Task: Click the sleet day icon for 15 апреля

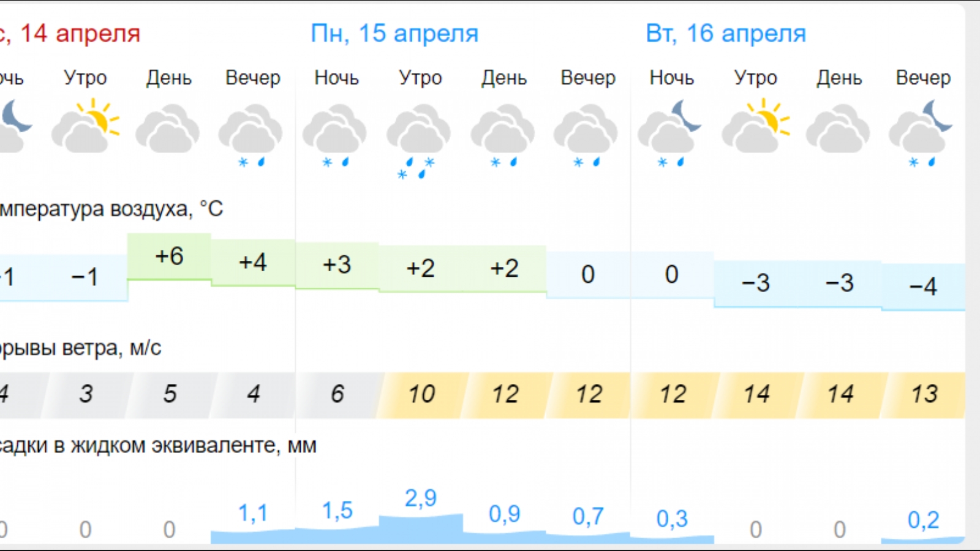Action: pyautogui.click(x=503, y=135)
